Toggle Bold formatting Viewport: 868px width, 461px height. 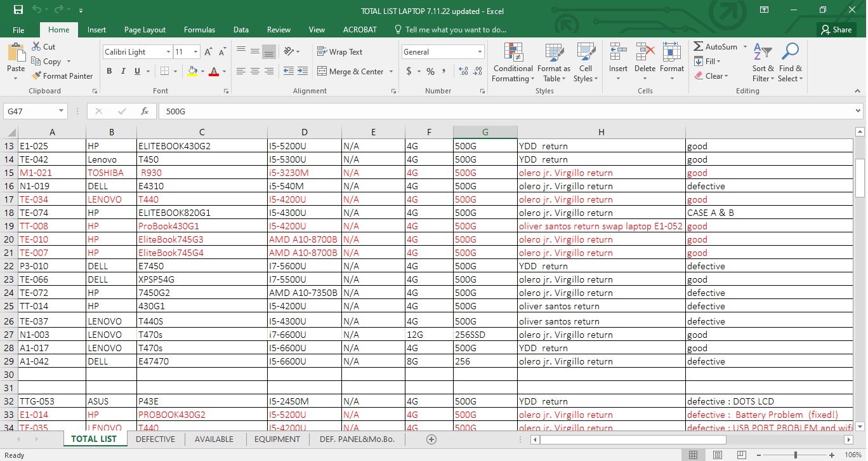tap(109, 72)
